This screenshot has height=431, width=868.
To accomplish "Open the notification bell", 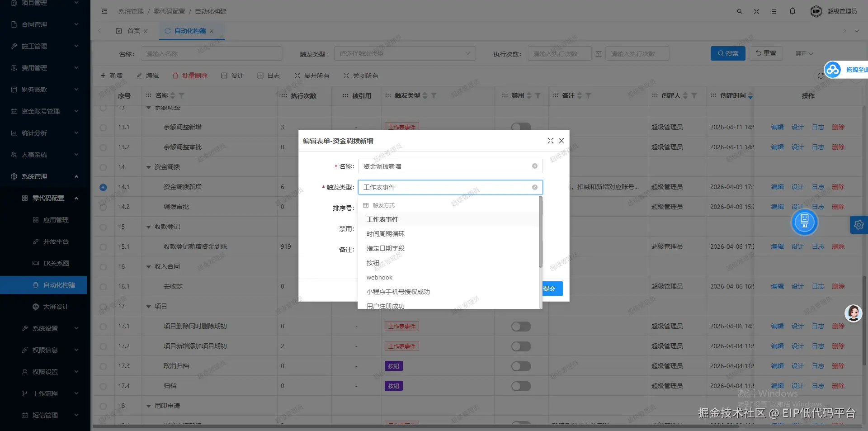I will tap(793, 11).
